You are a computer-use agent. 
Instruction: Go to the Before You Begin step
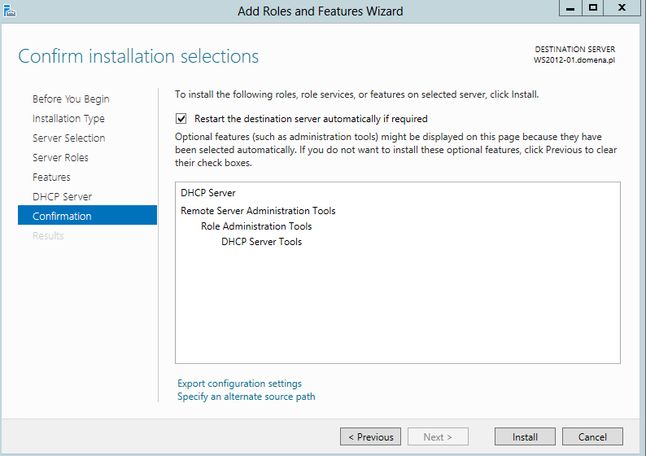point(71,99)
